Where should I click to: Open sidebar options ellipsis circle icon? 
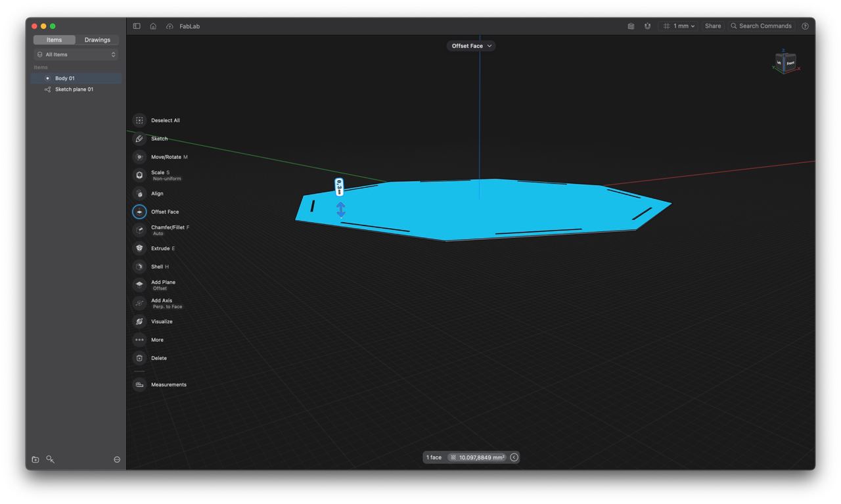[117, 459]
